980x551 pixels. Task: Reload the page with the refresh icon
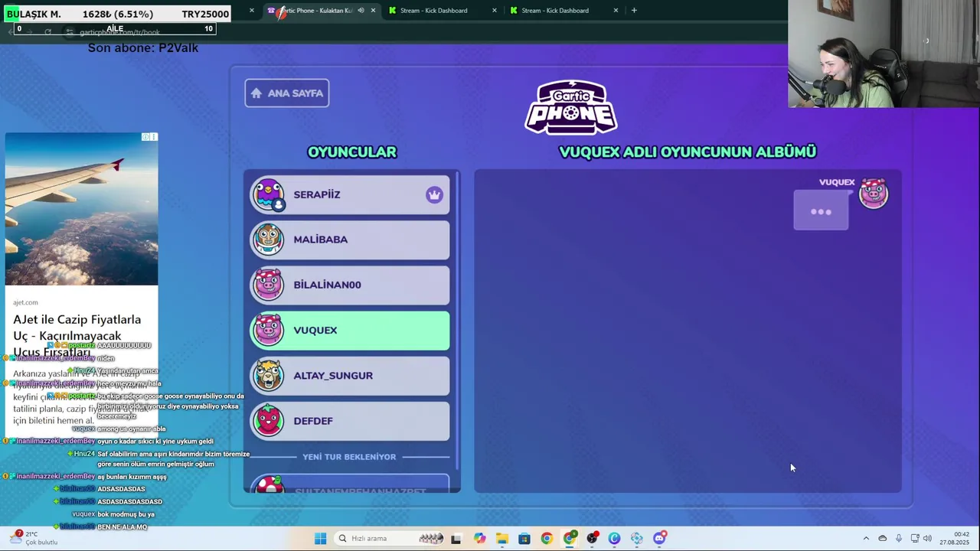pyautogui.click(x=47, y=32)
